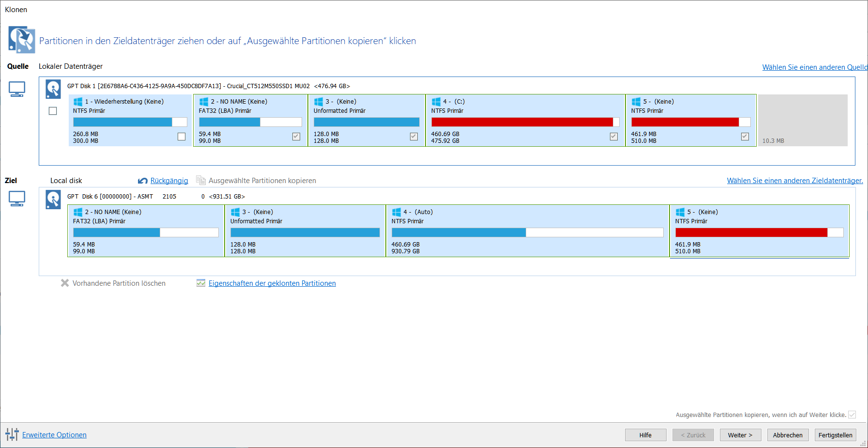Click the properties icon beside Eigenschaften der geklonten Partitionen
The height and width of the screenshot is (448, 868).
point(201,283)
